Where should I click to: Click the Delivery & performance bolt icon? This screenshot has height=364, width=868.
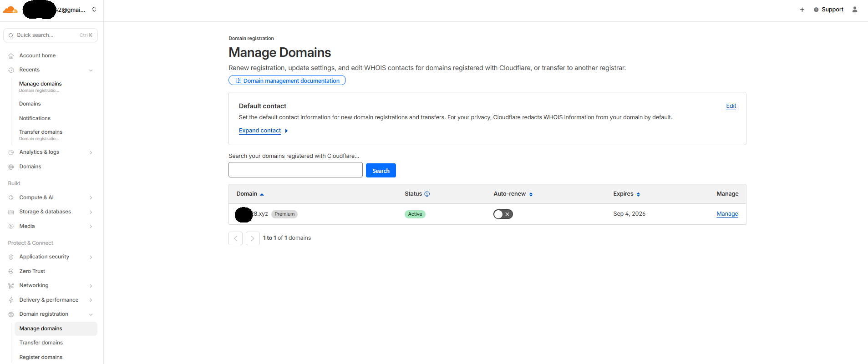click(x=11, y=300)
